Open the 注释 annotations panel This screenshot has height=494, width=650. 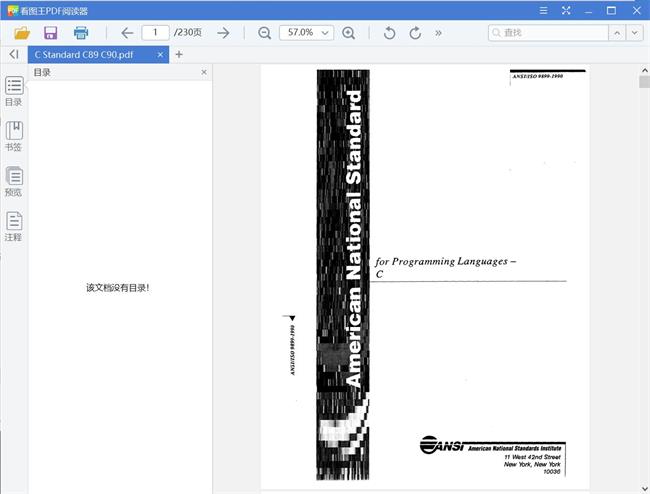[x=14, y=226]
